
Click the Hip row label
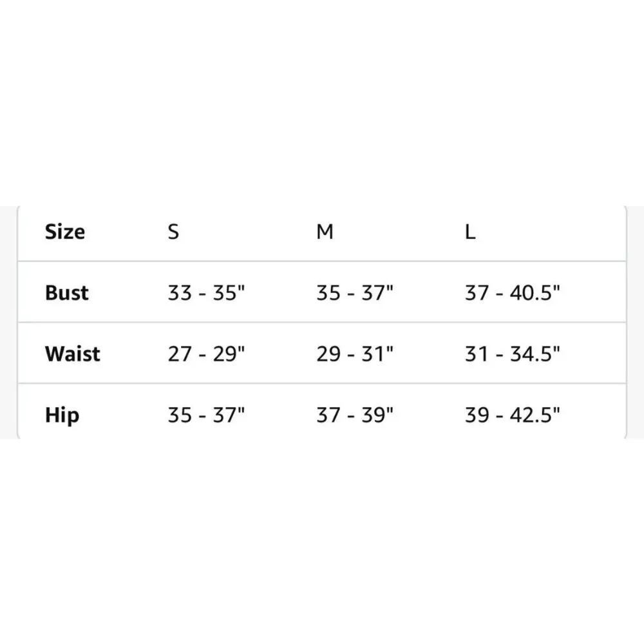click(62, 415)
